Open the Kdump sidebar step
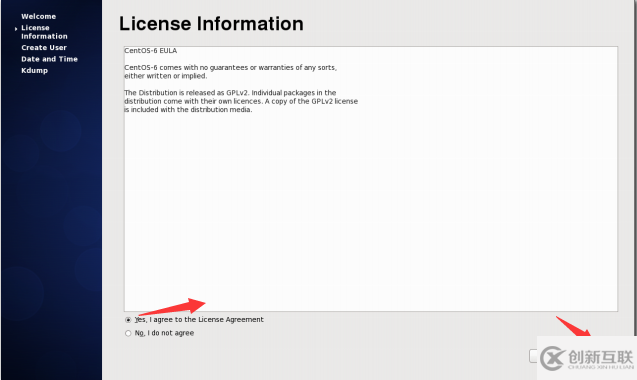 pos(35,70)
